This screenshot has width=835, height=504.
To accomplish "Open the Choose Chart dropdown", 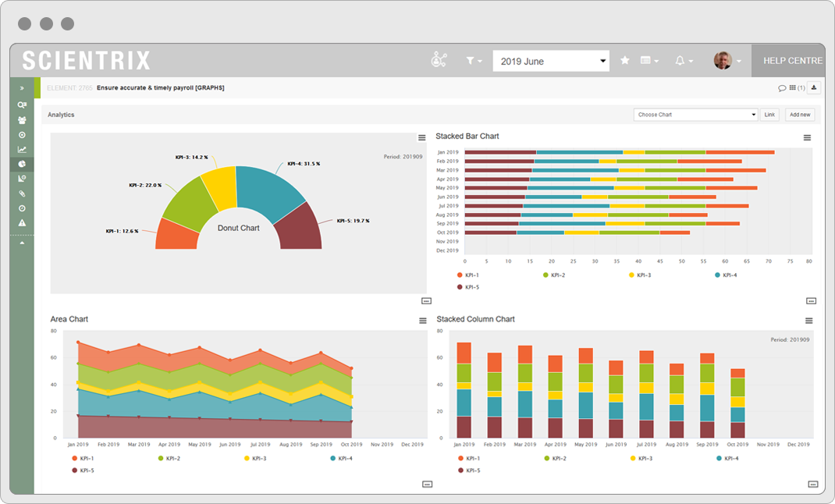I will point(695,115).
